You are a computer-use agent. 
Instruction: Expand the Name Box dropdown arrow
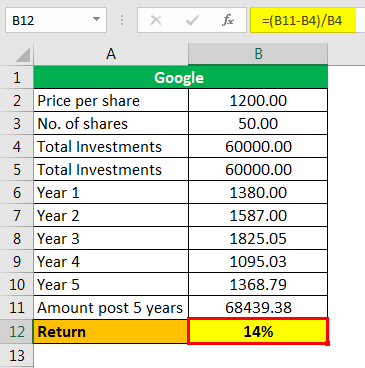(x=96, y=20)
